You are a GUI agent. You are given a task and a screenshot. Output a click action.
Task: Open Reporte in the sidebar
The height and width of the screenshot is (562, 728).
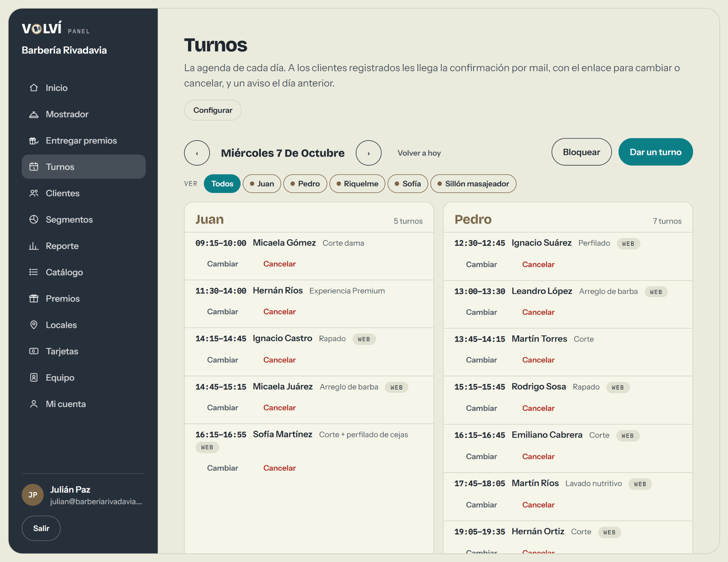pos(84,246)
